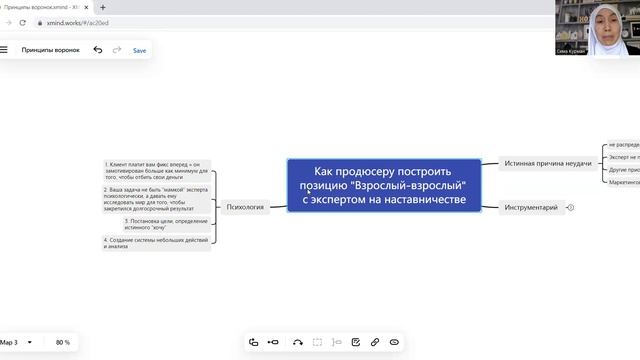Click the webcam video thumbnail
This screenshot has height=360, width=640.
coord(598,28)
